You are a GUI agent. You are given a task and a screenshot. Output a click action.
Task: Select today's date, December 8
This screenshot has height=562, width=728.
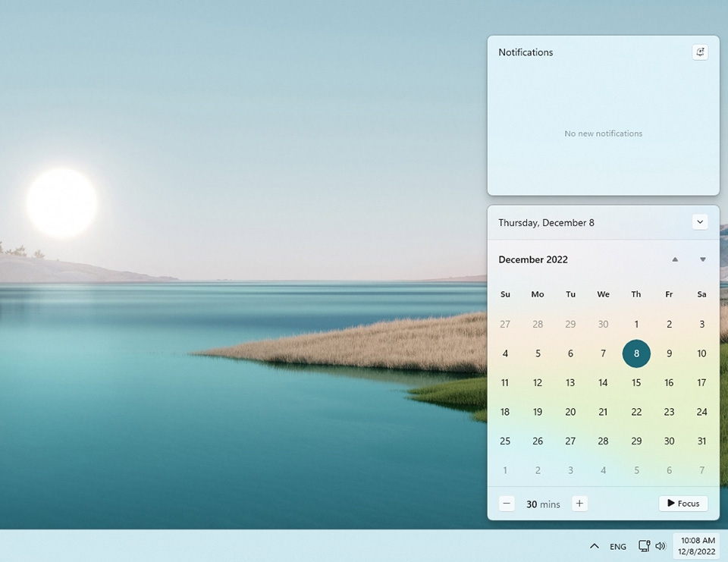[x=636, y=353]
